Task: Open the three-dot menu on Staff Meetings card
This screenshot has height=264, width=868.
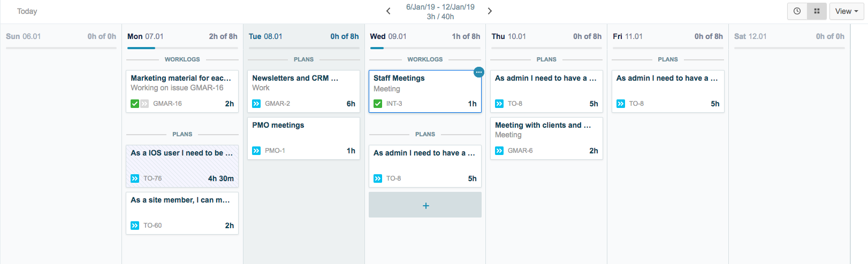Action: [479, 72]
